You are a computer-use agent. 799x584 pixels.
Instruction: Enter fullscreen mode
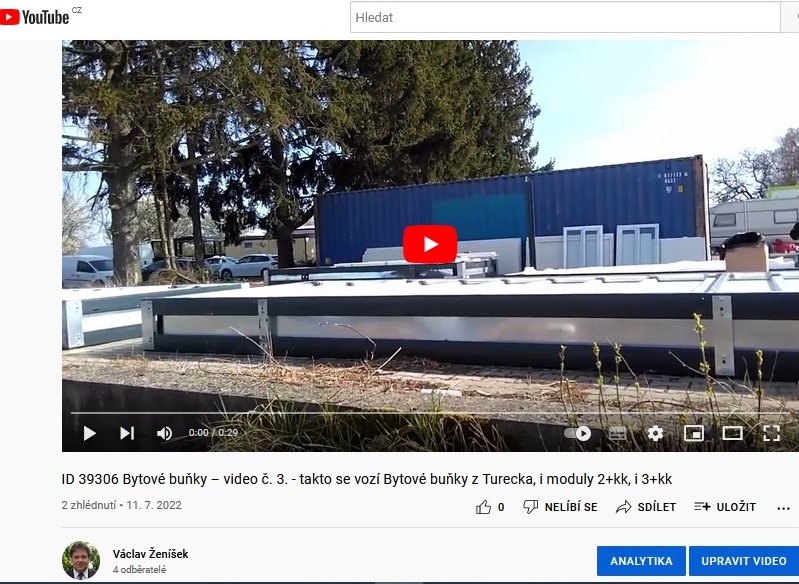[771, 434]
